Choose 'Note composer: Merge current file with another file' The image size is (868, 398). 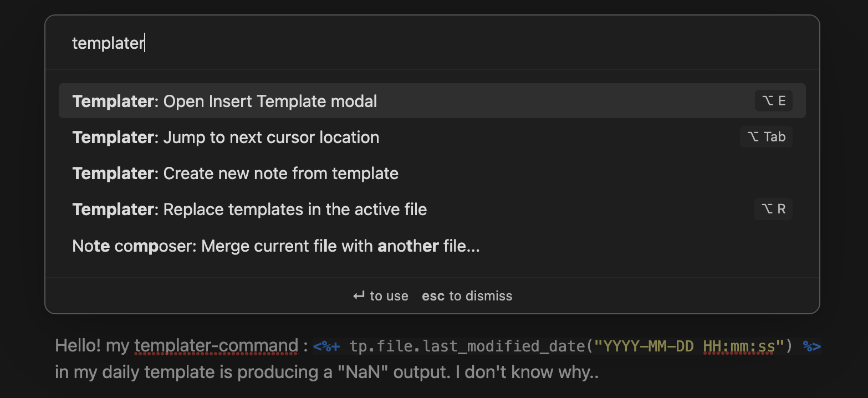pyautogui.click(x=276, y=246)
